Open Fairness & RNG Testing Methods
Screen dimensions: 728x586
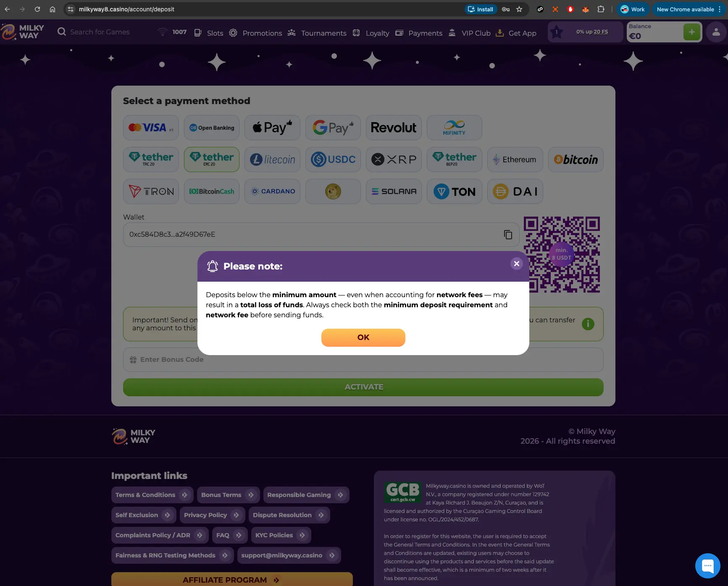pos(173,555)
